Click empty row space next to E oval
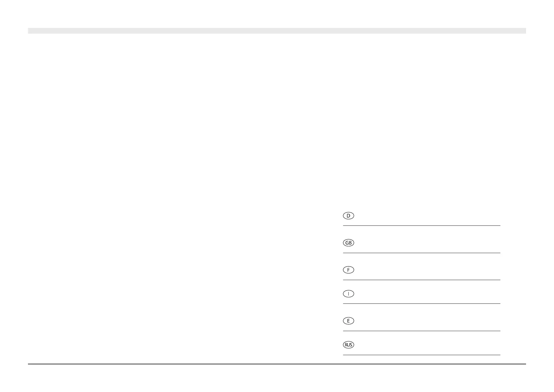Screen dimensions: 554x392 [428, 321]
